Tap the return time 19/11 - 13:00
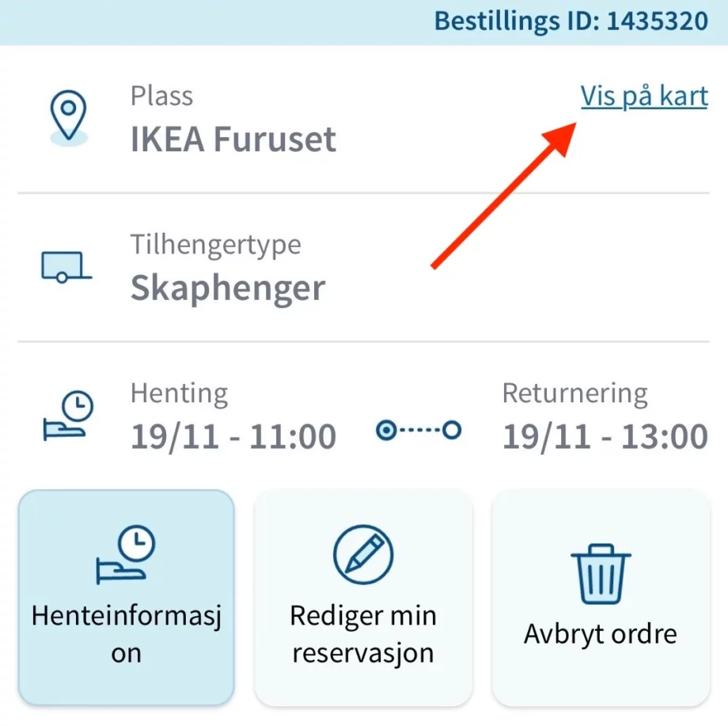Screen dimensions: 728x726 pyautogui.click(x=605, y=436)
